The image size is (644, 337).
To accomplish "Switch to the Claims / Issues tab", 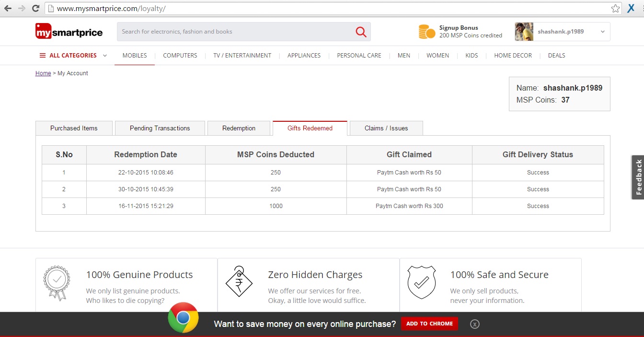I will pos(386,128).
